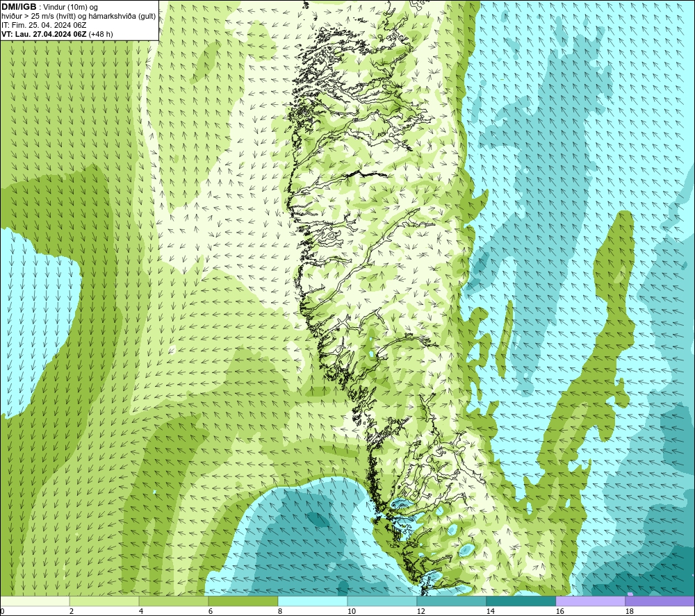Click the 0–2 m/s pale yellow legend swatch
This screenshot has height=616, width=695.
(35, 601)
